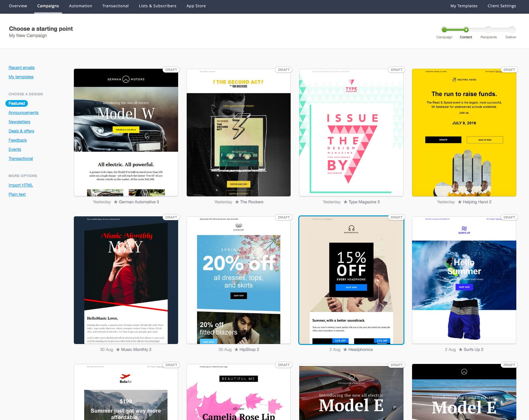Switch to the Automation tab
The image size is (529, 420).
click(x=81, y=6)
